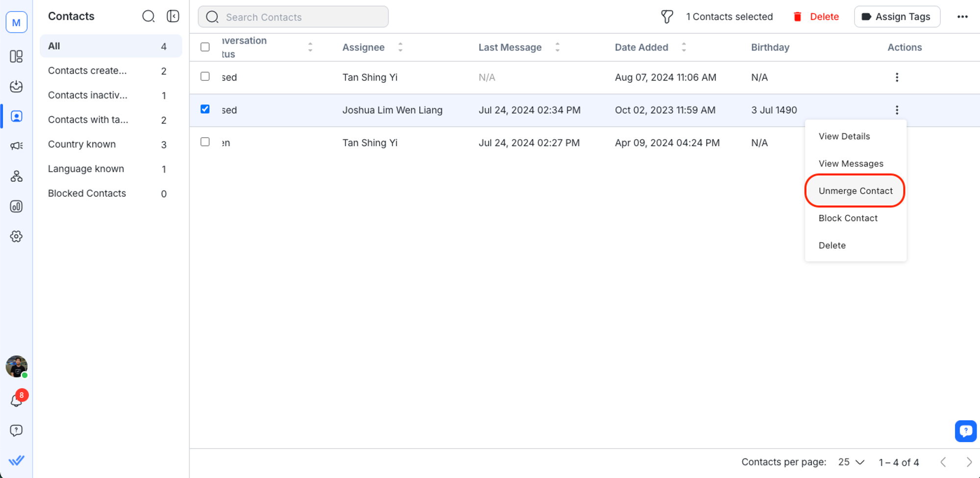The width and height of the screenshot is (980, 478).
Task: Open the Reports chart icon
Action: (16, 206)
